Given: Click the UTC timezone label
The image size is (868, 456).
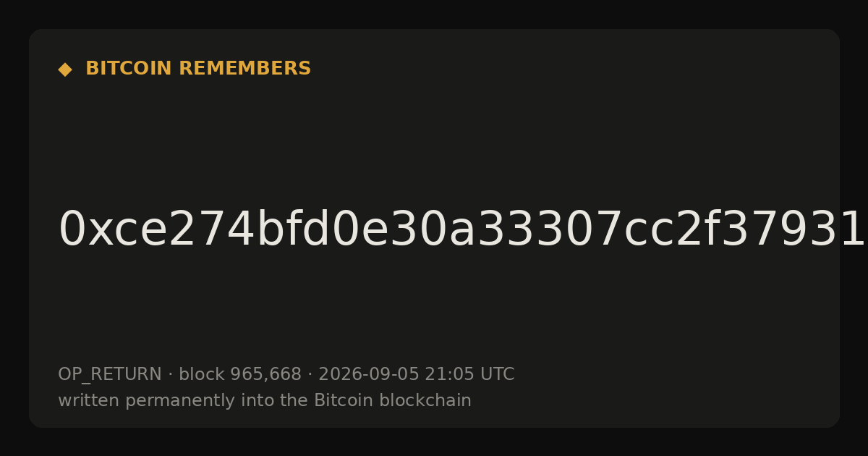Looking at the screenshot, I should coord(496,375).
